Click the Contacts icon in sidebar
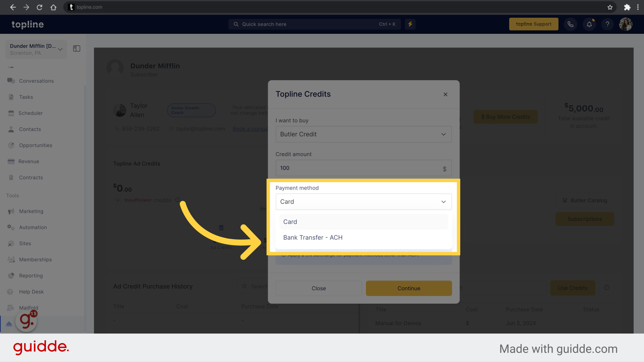644x362 pixels. click(x=11, y=129)
